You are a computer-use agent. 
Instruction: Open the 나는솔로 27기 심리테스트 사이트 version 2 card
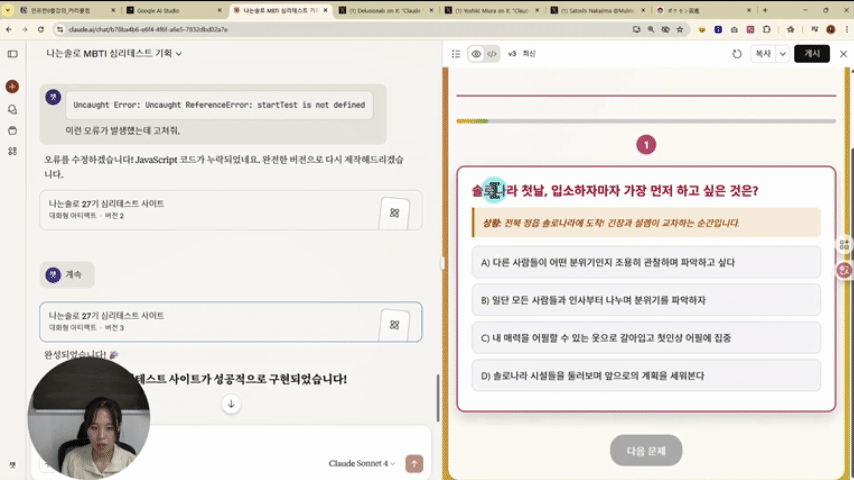[x=231, y=210]
